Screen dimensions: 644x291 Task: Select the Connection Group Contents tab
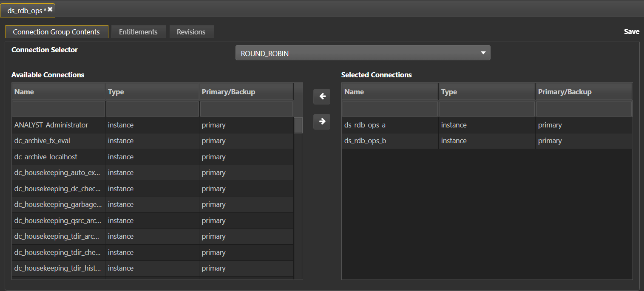[57, 32]
